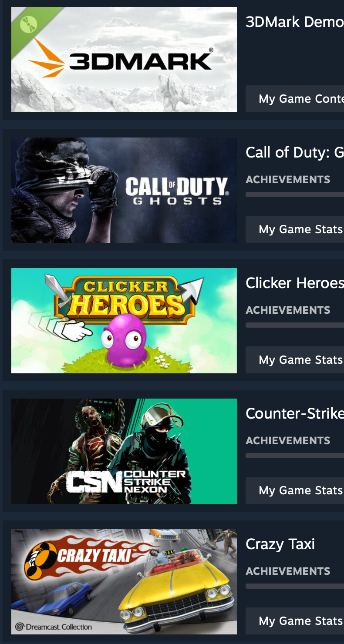This screenshot has height=644, width=344.
Task: Open the 3DMark Demo banner image
Action: [124, 60]
